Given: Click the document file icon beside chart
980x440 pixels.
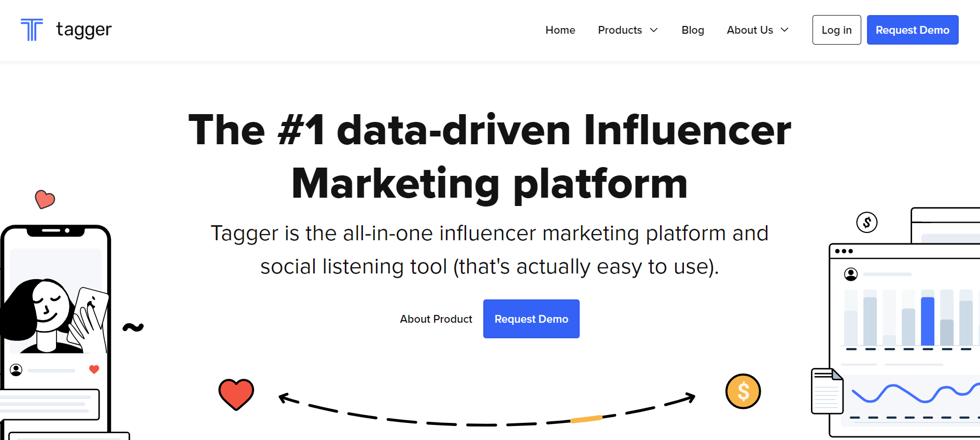Looking at the screenshot, I should (827, 391).
